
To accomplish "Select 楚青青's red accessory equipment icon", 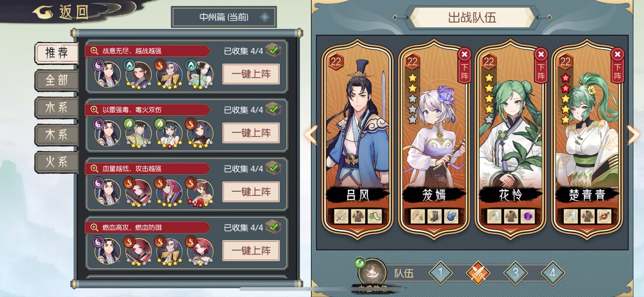I will click(x=603, y=217).
